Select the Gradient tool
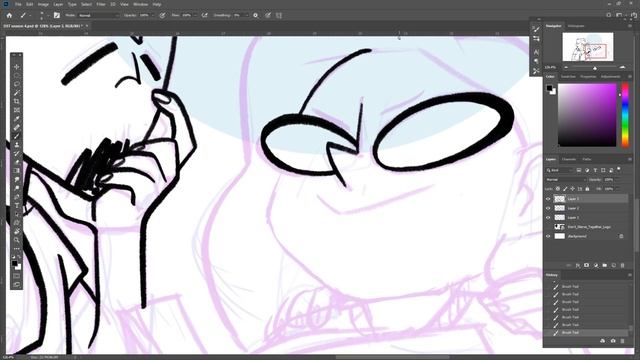 (x=17, y=171)
